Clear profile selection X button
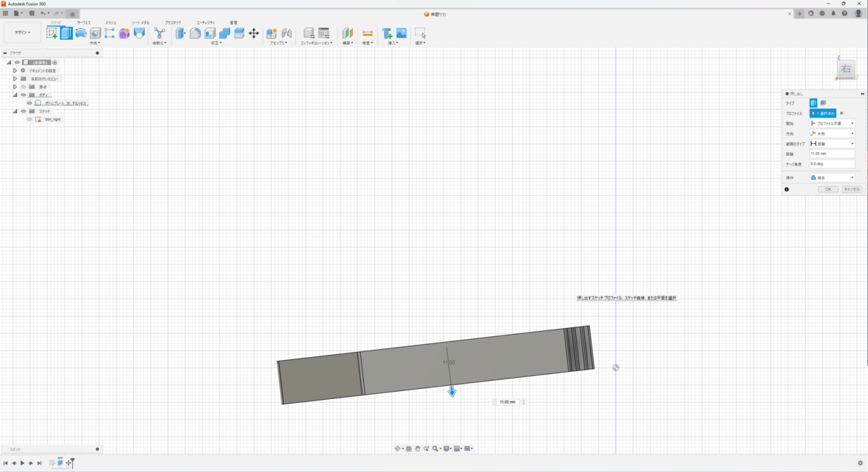 [841, 113]
